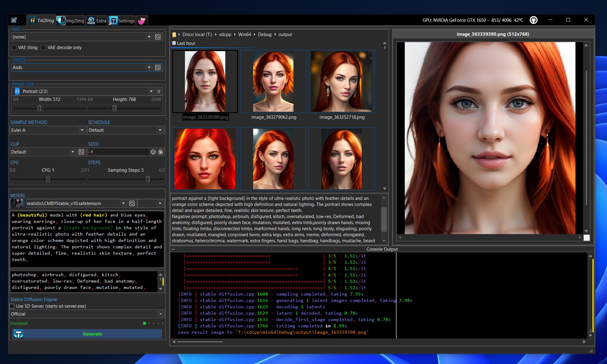Click inside the negative prompt text box
This screenshot has height=364, width=607.
click(x=84, y=281)
